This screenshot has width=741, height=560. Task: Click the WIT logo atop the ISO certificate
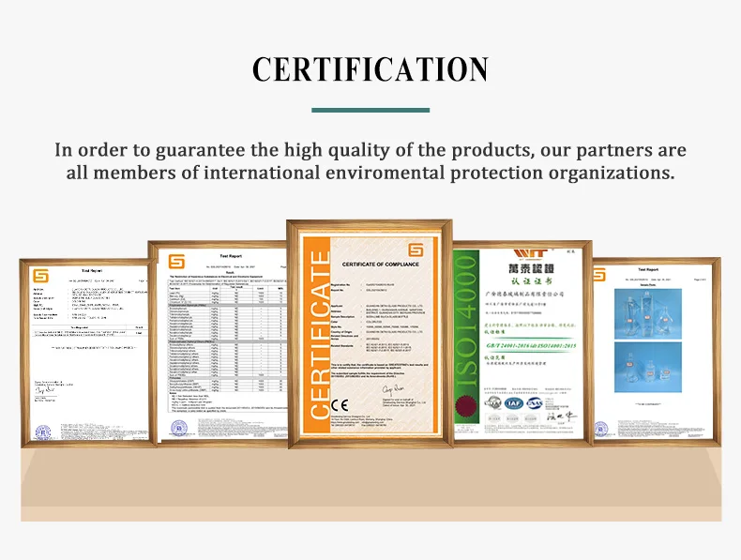point(531,254)
